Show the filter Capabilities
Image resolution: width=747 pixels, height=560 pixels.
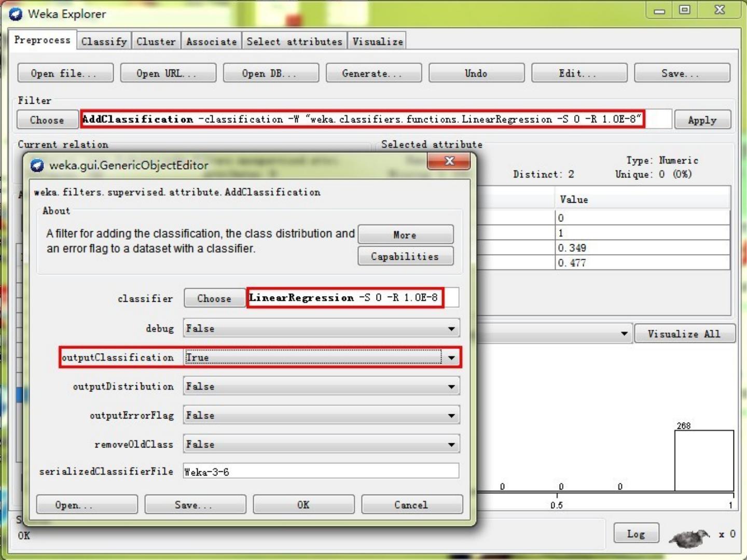point(405,256)
